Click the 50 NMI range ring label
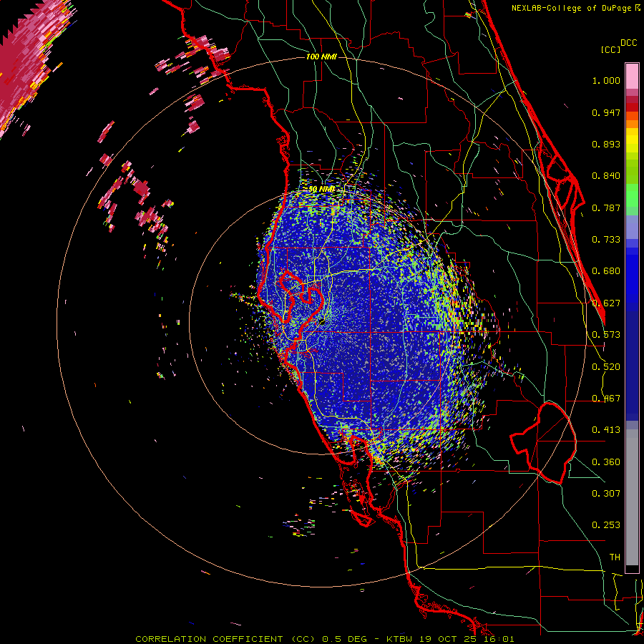Screen dimensions: 644x644 pyautogui.click(x=321, y=190)
